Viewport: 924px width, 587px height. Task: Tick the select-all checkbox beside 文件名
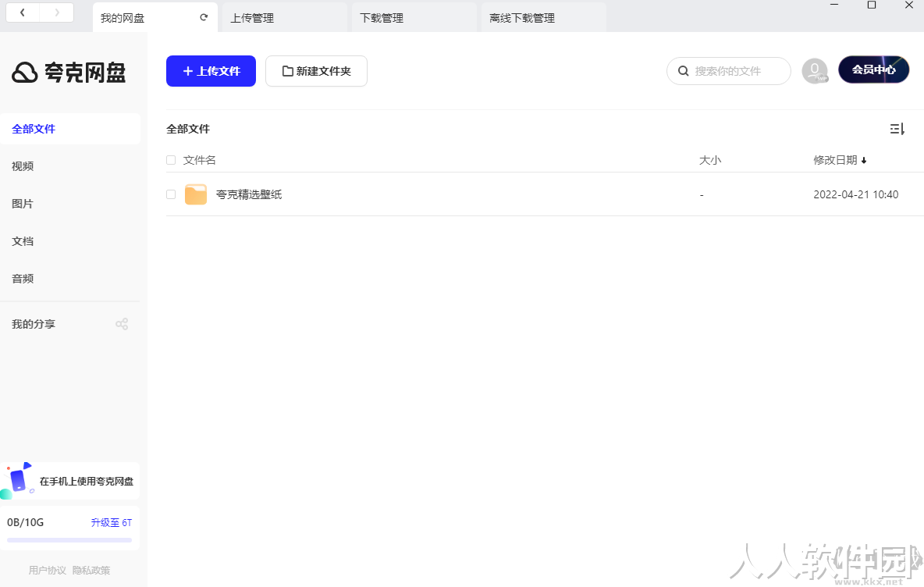coord(171,160)
